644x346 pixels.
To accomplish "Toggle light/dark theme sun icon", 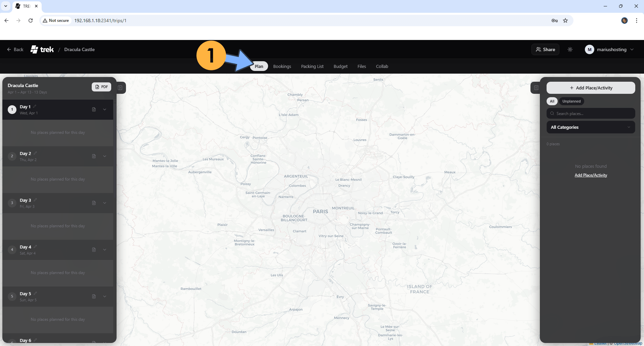I will coord(570,49).
